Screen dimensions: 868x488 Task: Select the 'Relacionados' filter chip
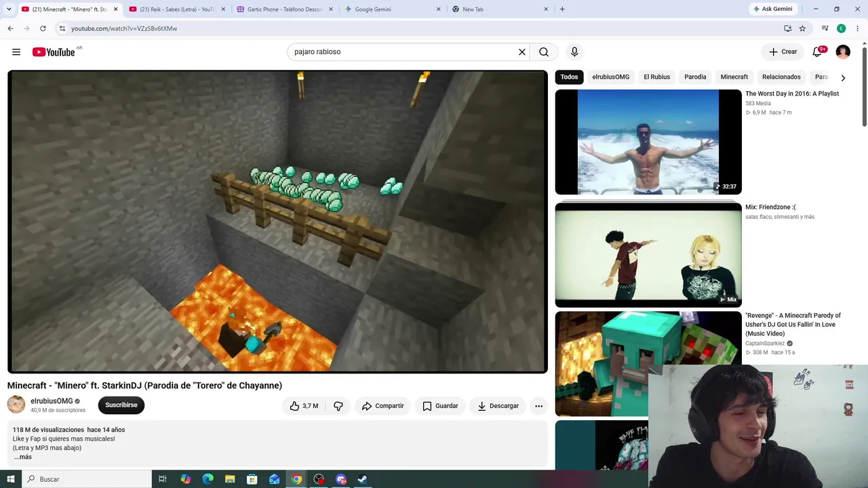[781, 77]
